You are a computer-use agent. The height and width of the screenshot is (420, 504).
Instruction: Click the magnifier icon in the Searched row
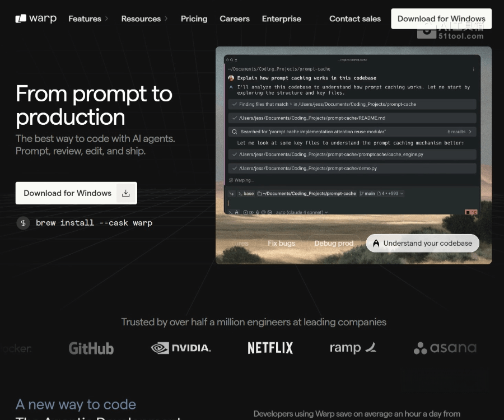(234, 132)
